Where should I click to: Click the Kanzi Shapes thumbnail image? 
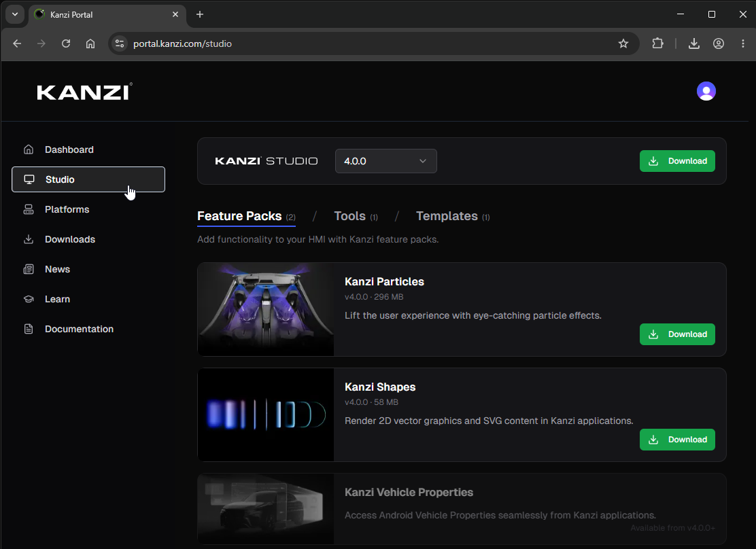click(x=266, y=414)
